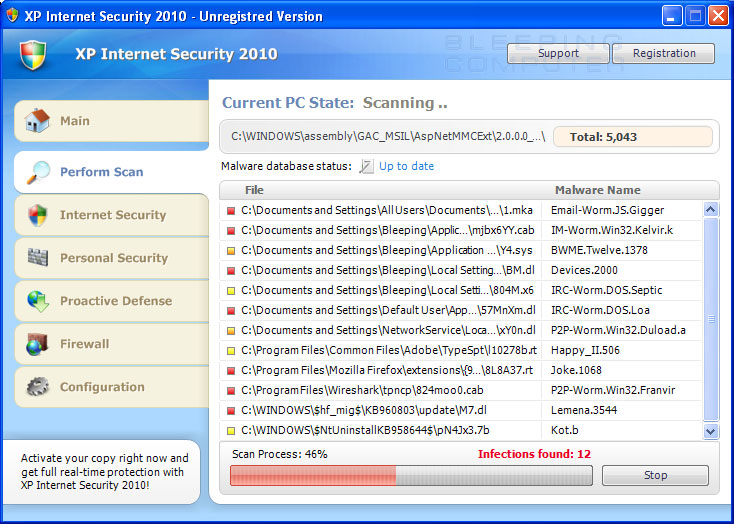The width and height of the screenshot is (734, 524).
Task: Click malware name Devices.2000
Action: (584, 271)
